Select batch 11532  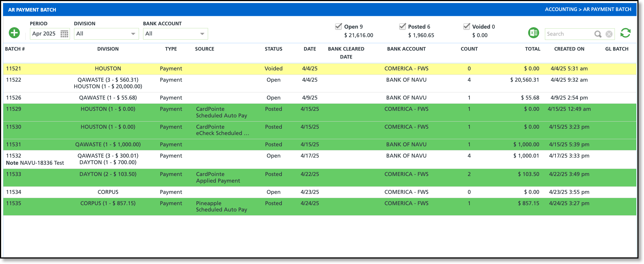point(13,156)
